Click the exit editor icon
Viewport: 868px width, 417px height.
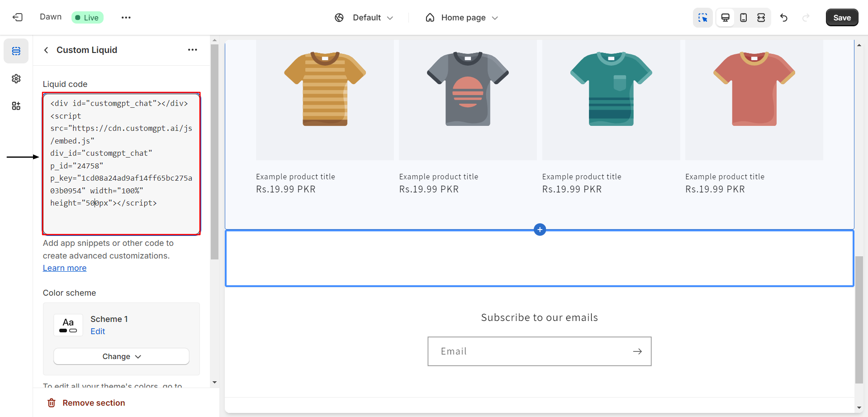[17, 17]
